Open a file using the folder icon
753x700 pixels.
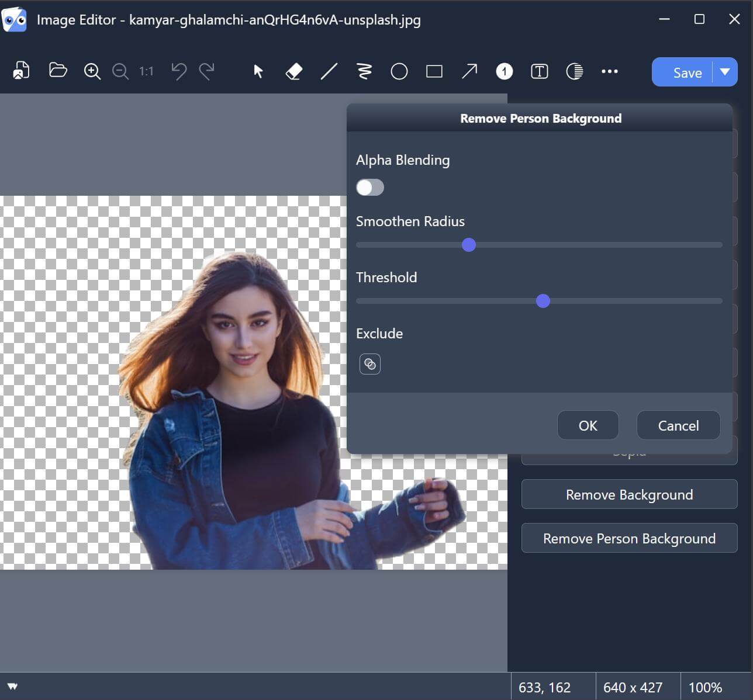pos(57,71)
